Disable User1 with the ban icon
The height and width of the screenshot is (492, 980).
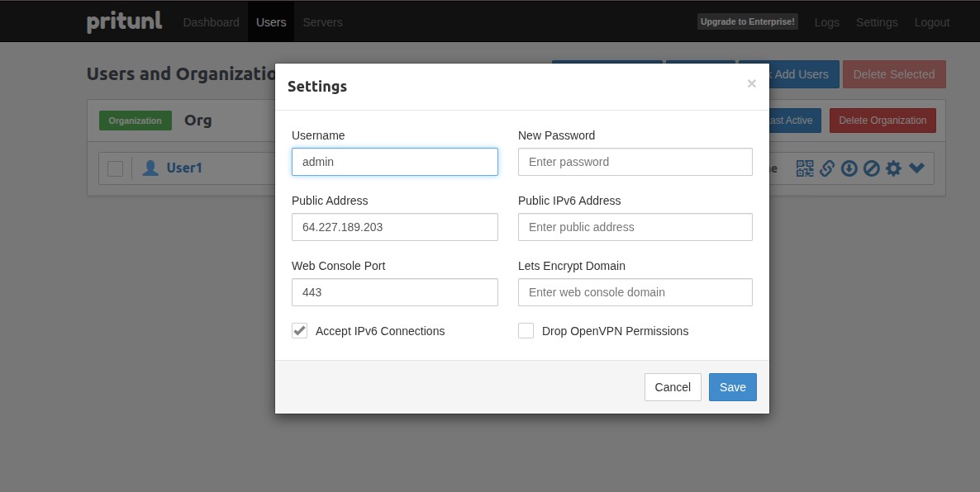point(871,168)
